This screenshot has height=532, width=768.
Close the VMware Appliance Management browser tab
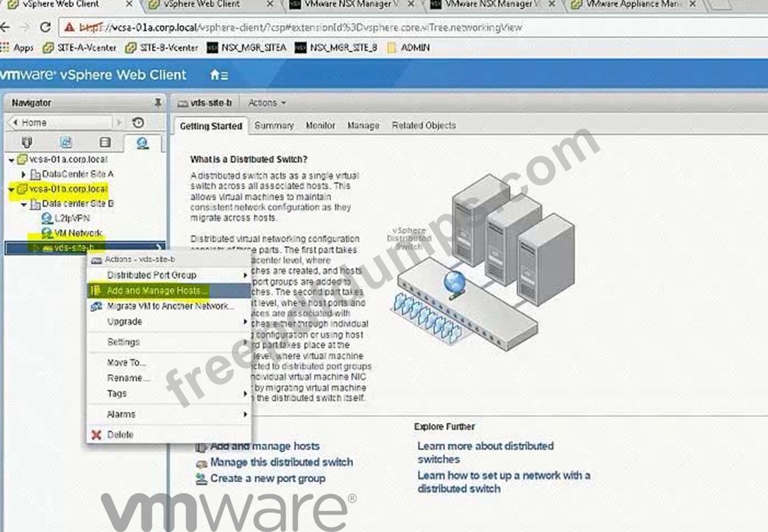click(x=692, y=4)
